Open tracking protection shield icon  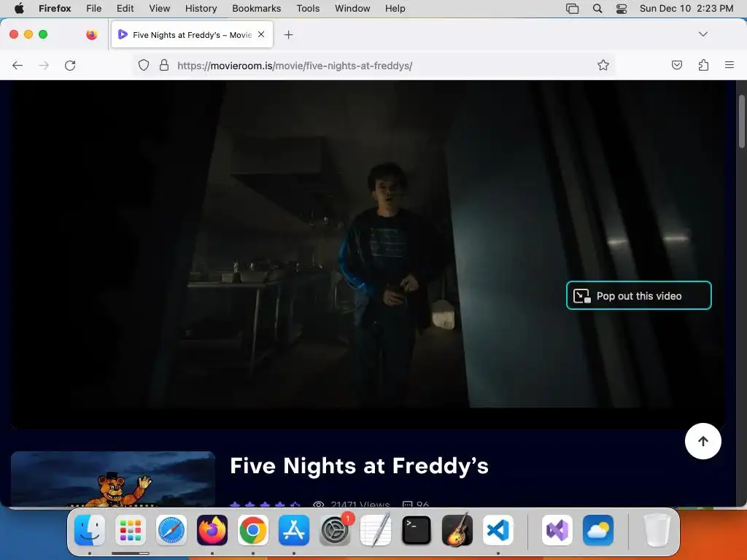click(x=144, y=65)
